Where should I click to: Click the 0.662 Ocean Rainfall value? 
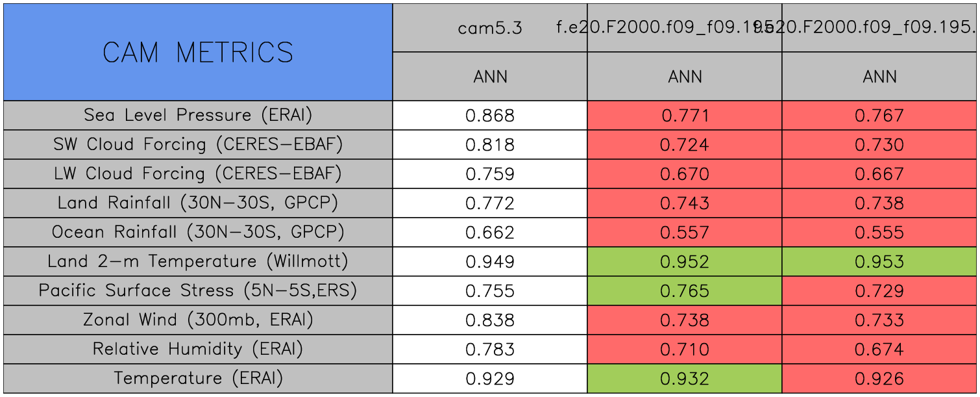click(490, 233)
